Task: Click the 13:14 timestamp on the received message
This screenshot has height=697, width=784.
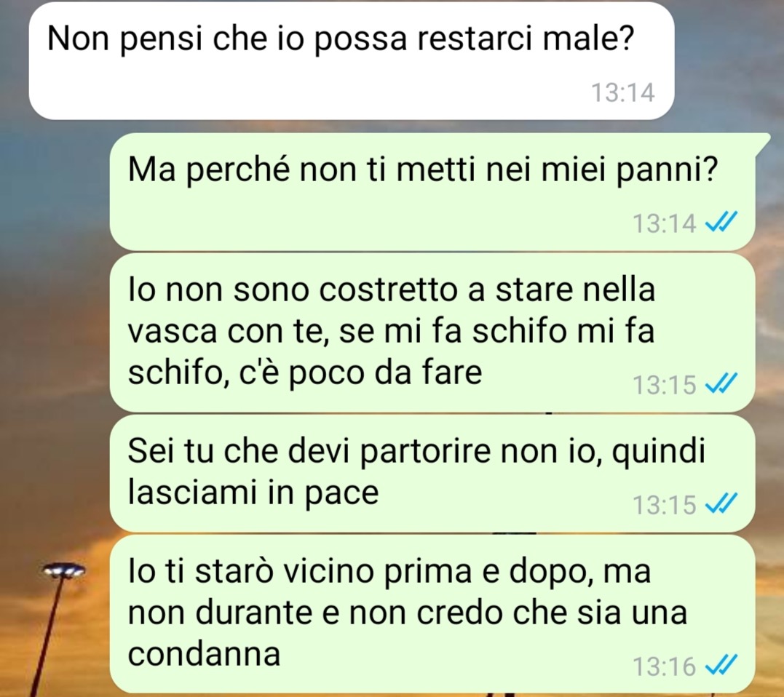Action: click(622, 92)
